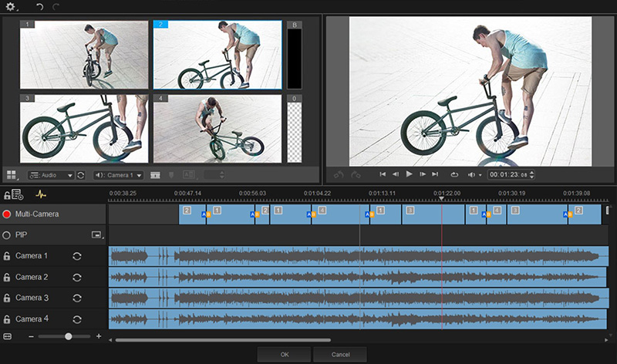
Task: Click the undo arrow in top bar
Action: coord(39,6)
